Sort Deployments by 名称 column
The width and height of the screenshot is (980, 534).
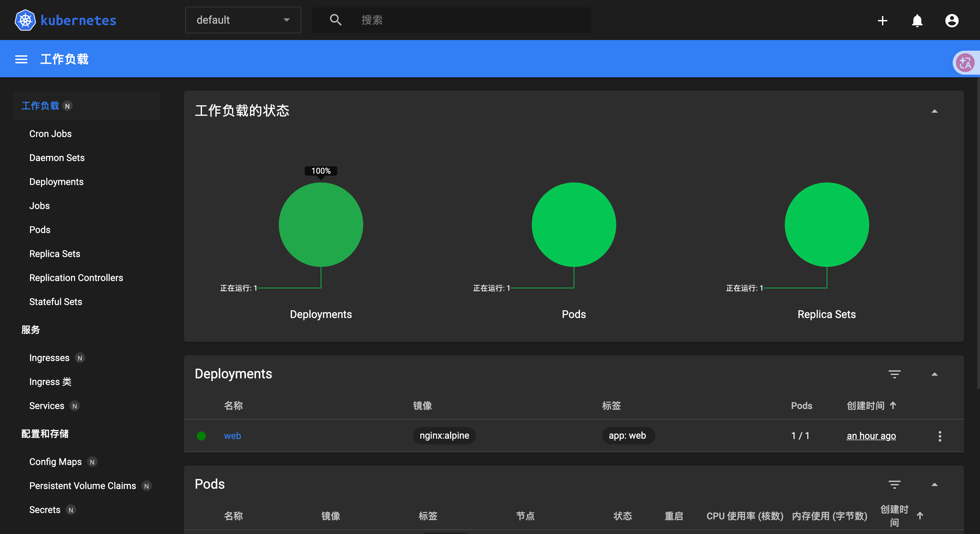point(233,406)
